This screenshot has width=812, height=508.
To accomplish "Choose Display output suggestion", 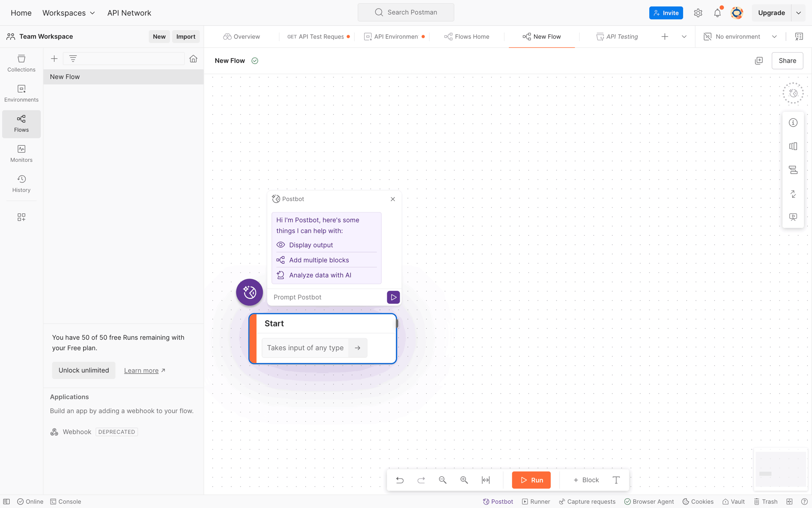I will coord(326,245).
